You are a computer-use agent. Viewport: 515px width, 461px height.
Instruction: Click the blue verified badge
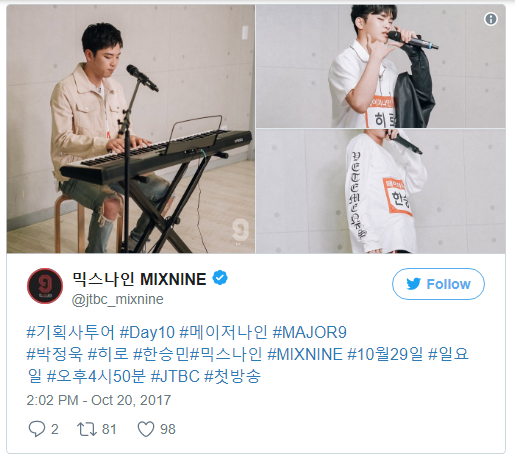tap(220, 278)
